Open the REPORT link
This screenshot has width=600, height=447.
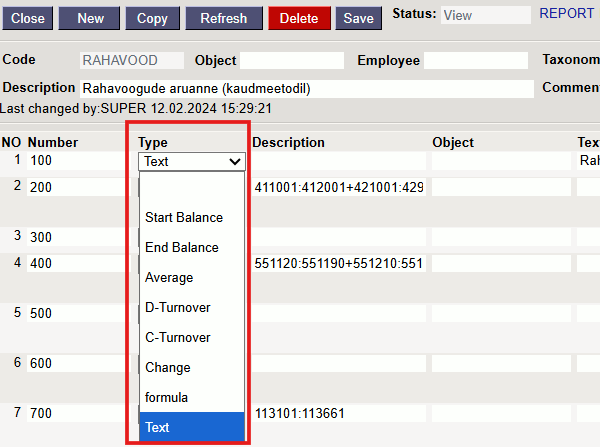click(566, 14)
